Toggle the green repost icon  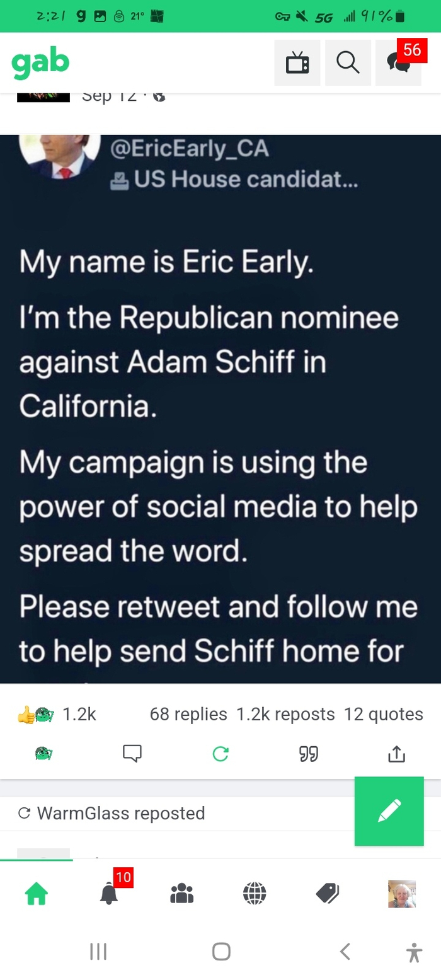pos(220,752)
